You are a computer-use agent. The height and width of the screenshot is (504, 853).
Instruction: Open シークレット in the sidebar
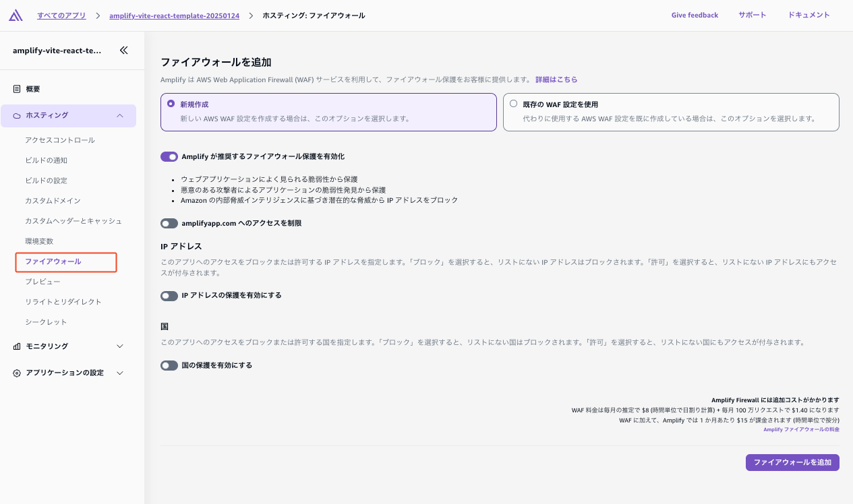coord(46,322)
